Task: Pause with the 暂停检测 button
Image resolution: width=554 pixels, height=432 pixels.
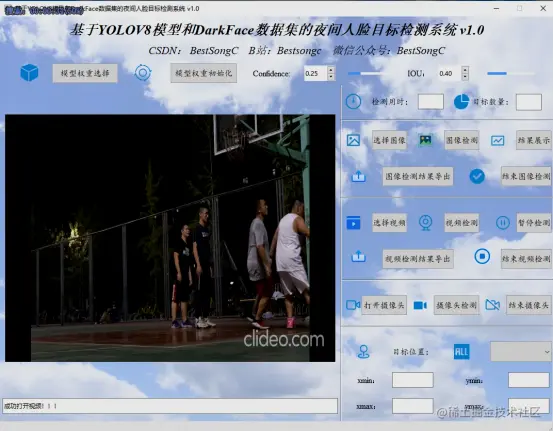Action: (534, 223)
